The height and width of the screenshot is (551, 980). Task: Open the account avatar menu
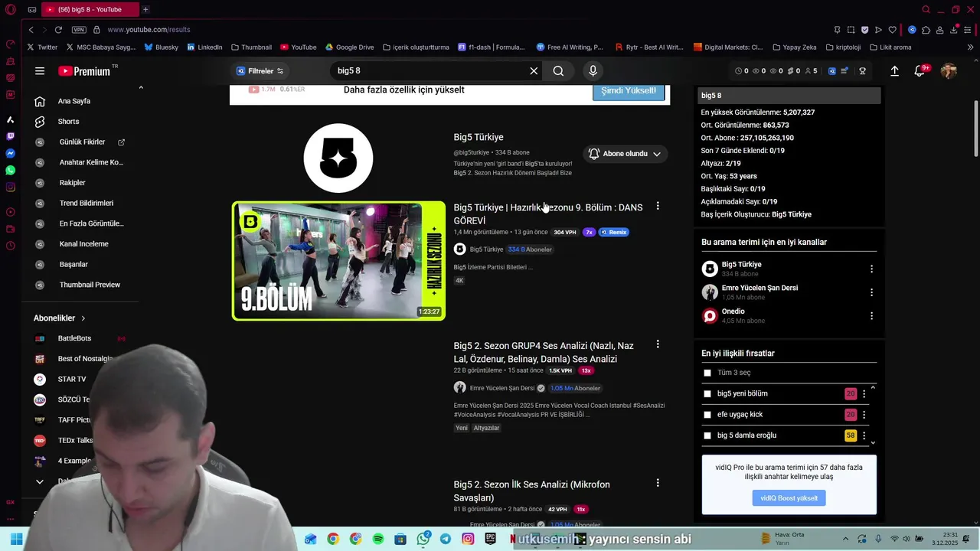coord(949,71)
